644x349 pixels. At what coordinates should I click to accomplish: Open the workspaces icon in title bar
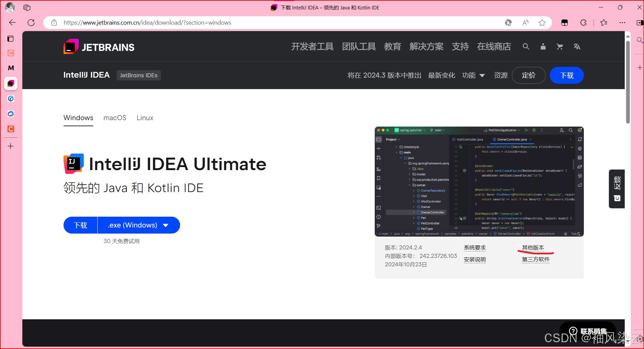pyautogui.click(x=27, y=7)
